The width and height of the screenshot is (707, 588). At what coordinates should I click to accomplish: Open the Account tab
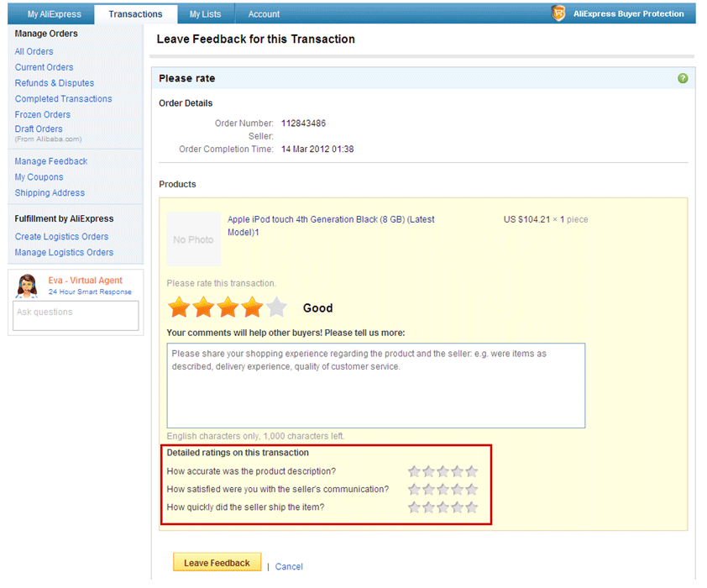pyautogui.click(x=264, y=14)
